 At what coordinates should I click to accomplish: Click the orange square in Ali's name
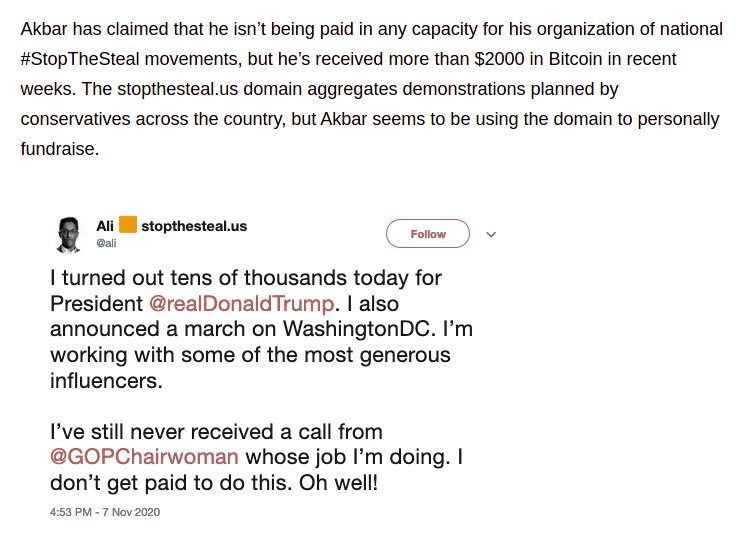(x=128, y=225)
